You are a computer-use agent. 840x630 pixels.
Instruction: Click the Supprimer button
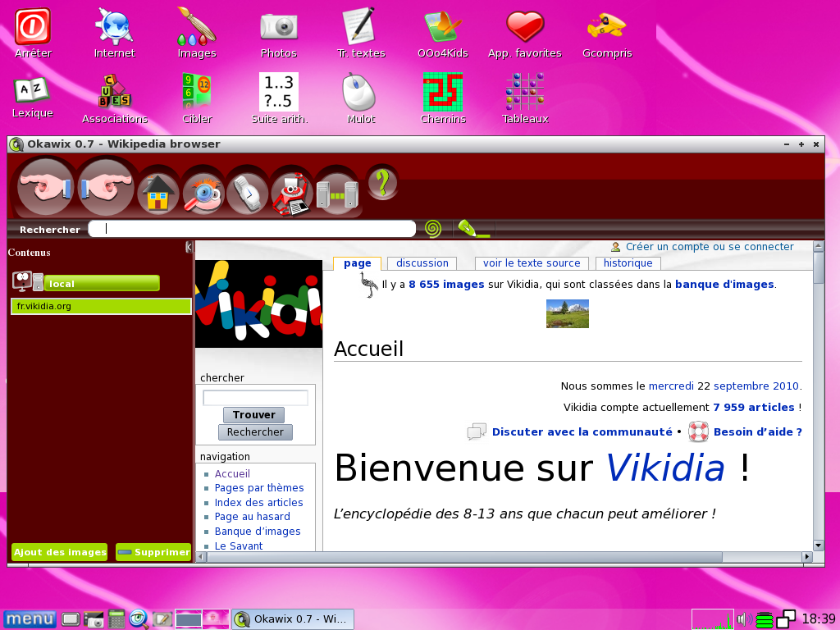click(x=153, y=552)
